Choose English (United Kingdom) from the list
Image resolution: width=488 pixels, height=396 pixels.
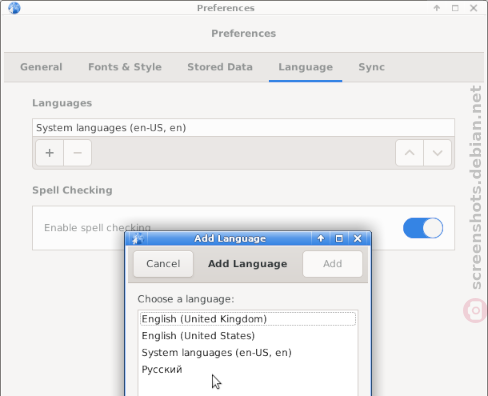coord(248,319)
